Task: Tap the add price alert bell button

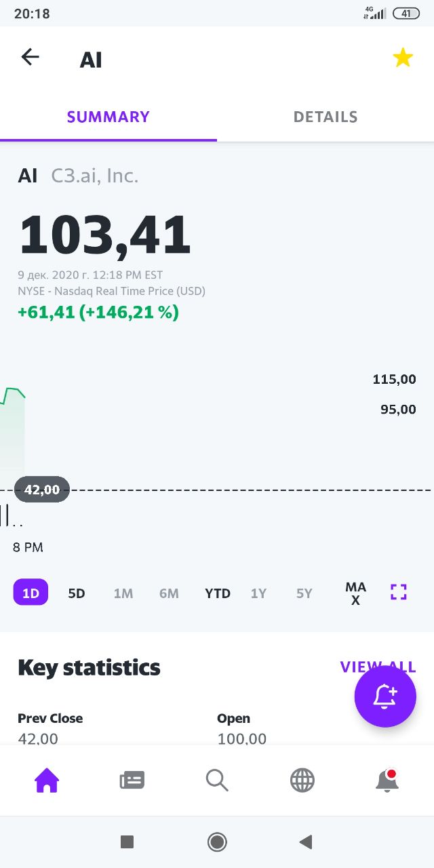Action: click(385, 696)
